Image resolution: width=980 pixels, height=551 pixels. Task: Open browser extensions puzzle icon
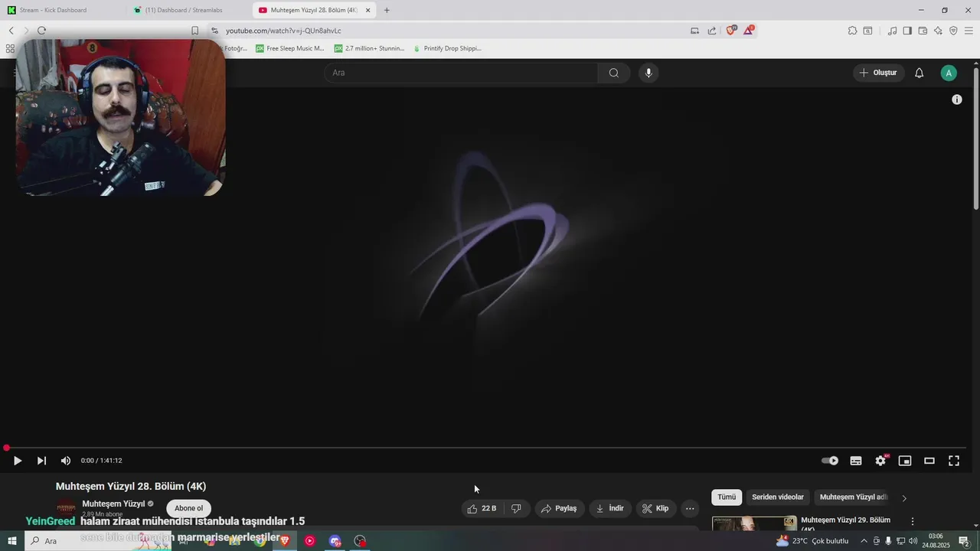pyautogui.click(x=852, y=31)
